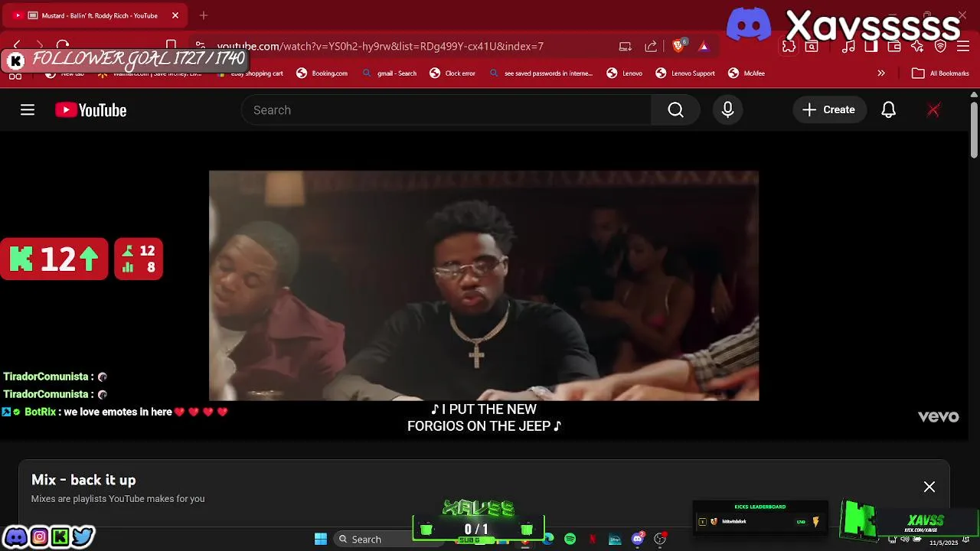Viewport: 980px width, 551px height.
Task: Click the share page icon in address bar
Action: coord(651,46)
